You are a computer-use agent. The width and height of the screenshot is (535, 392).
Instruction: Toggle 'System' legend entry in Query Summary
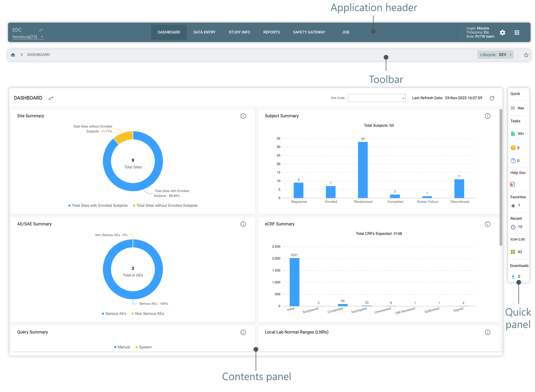pos(143,347)
